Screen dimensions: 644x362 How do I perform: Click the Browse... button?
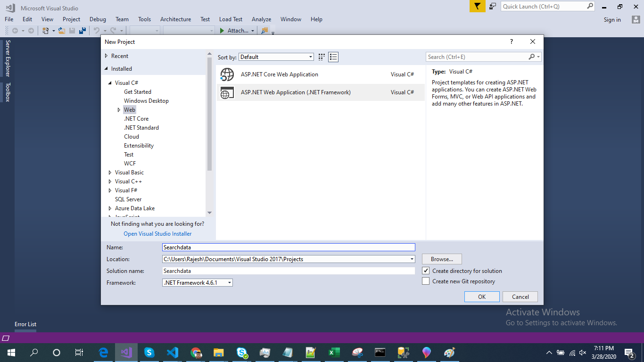[442, 259]
